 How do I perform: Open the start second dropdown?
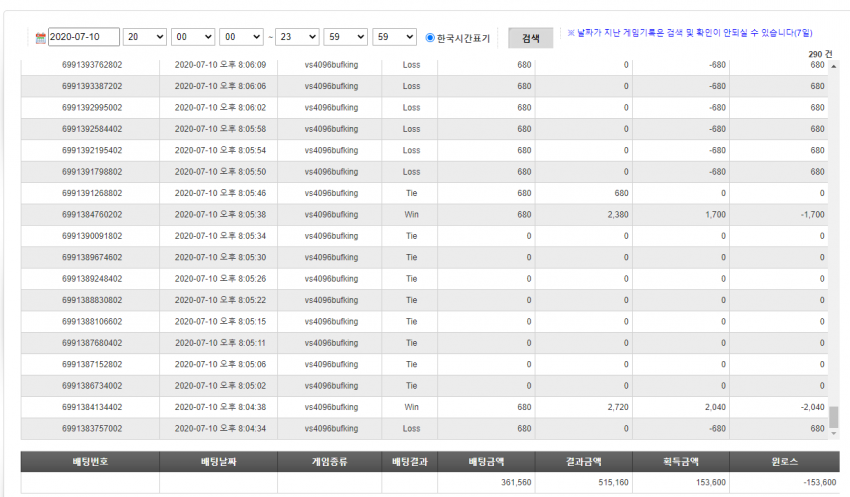241,37
